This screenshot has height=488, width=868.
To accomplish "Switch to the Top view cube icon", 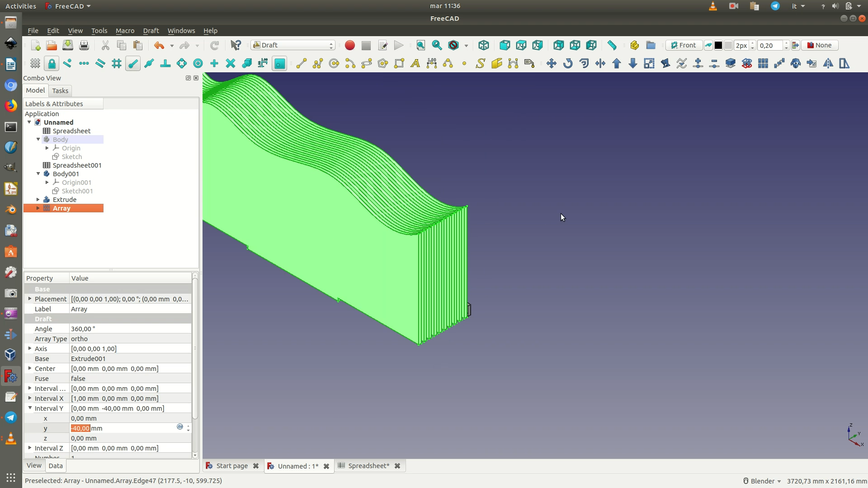I will [521, 45].
